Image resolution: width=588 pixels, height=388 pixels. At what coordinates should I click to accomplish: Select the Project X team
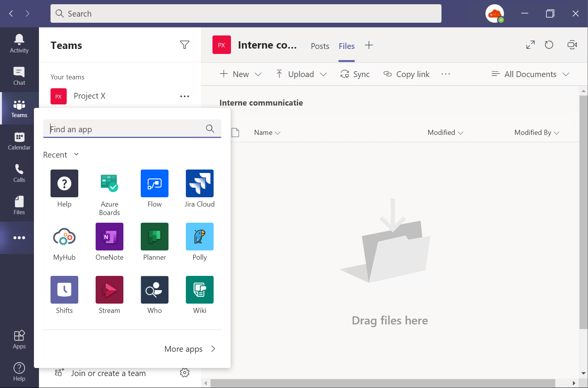point(89,96)
